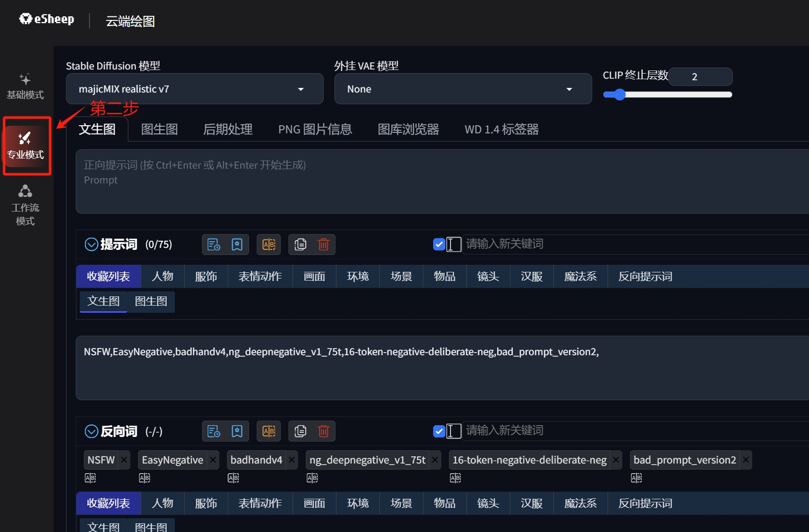
Task: Open PNG 图片信息 tab
Action: [315, 129]
